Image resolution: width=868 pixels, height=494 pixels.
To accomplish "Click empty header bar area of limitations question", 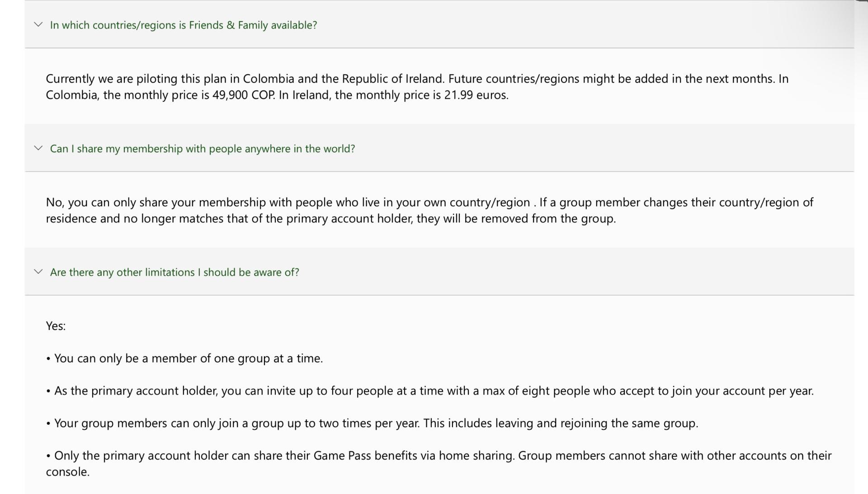I will pos(574,272).
